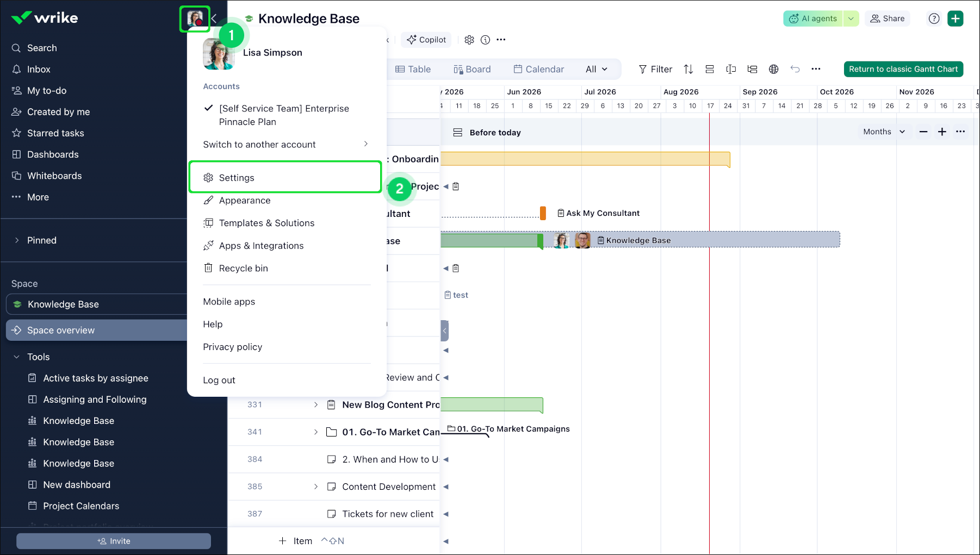Image resolution: width=980 pixels, height=555 pixels.
Task: Add a new Item row
Action: pos(295,541)
